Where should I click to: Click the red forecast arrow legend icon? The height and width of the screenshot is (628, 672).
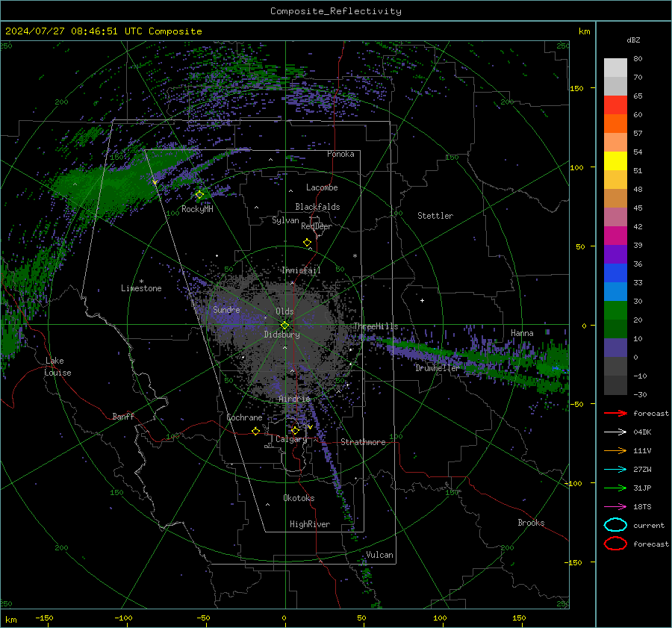(615, 413)
